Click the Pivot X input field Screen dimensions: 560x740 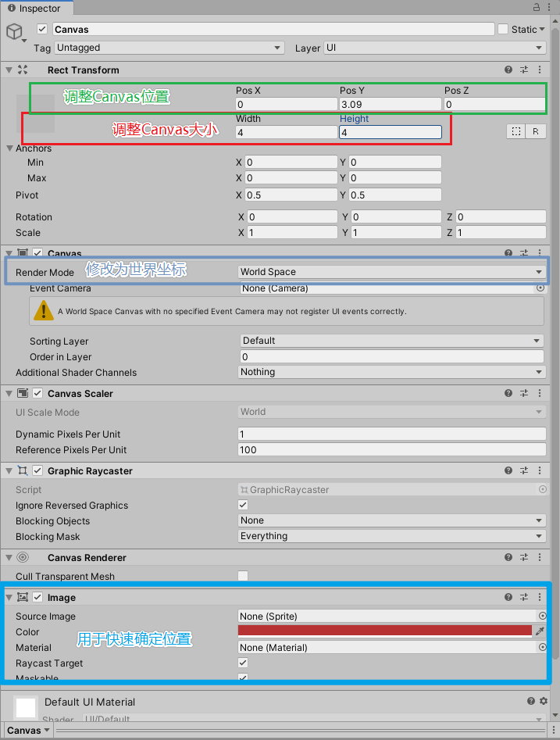tap(291, 195)
